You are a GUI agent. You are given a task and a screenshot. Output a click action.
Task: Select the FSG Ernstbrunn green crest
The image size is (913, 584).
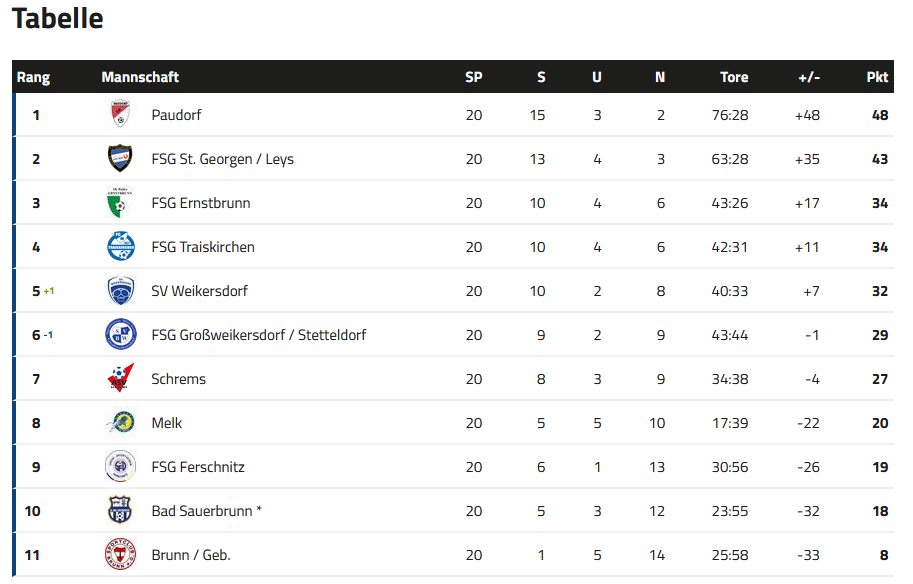[120, 203]
